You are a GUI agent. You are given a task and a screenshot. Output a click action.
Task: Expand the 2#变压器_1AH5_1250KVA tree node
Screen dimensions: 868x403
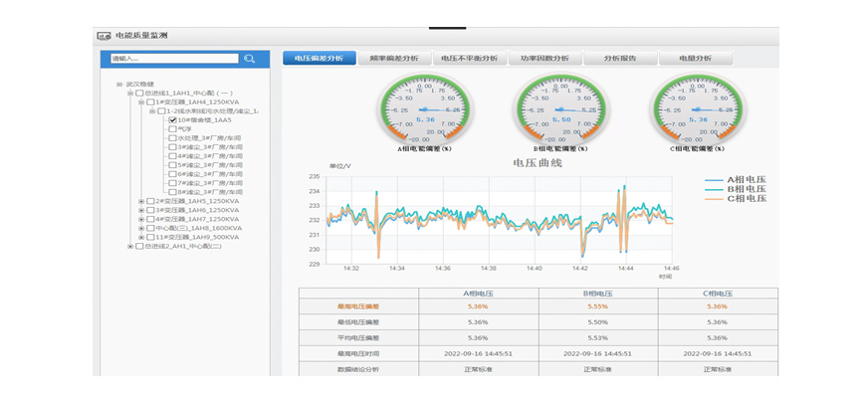click(141, 201)
